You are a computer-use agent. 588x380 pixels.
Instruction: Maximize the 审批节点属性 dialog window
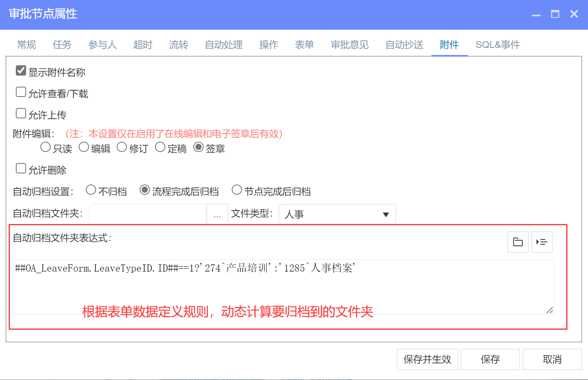[555, 14]
